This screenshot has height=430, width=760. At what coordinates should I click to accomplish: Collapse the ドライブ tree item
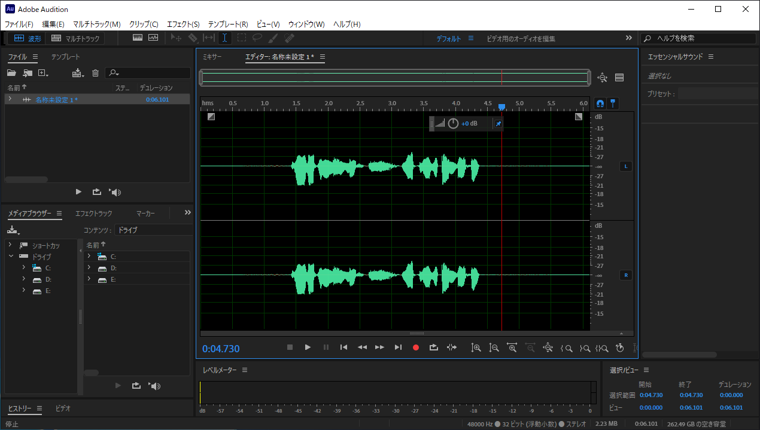pos(10,256)
